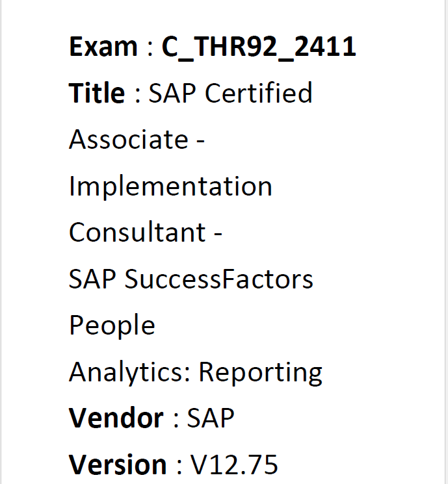Image resolution: width=448 pixels, height=484 pixels.
Task: Click the colon after the "Exam" label
Action: (149, 48)
